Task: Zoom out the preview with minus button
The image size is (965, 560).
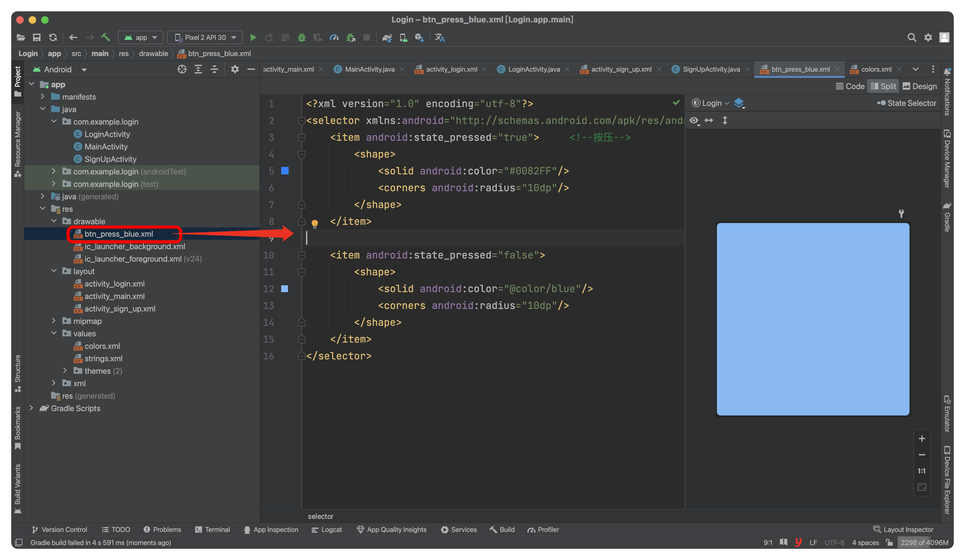Action: tap(922, 455)
